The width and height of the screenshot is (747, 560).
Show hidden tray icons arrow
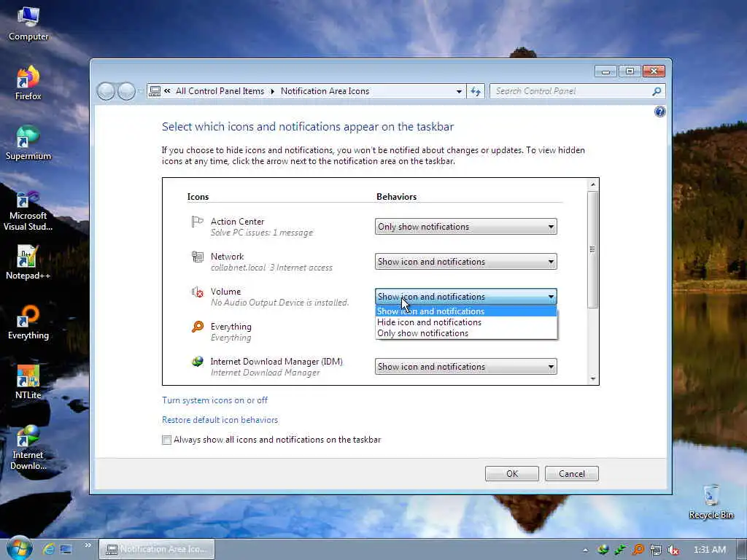pos(585,550)
